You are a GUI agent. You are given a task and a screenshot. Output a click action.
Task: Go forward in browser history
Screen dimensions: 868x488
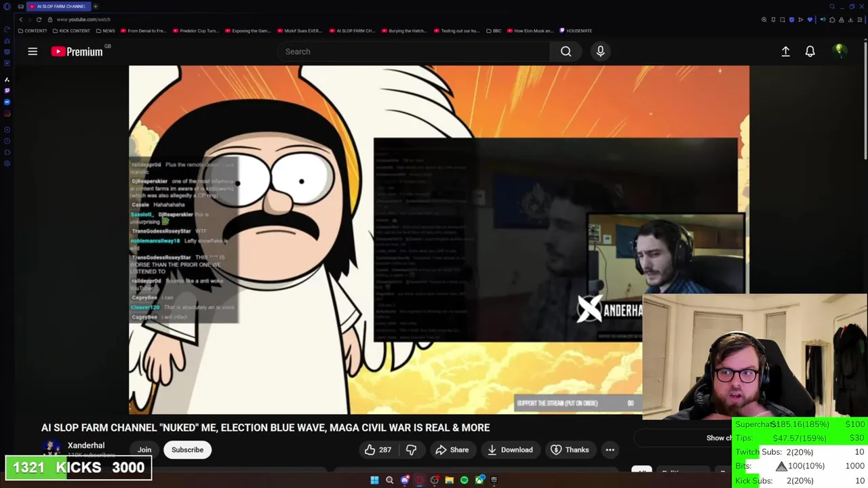click(30, 20)
